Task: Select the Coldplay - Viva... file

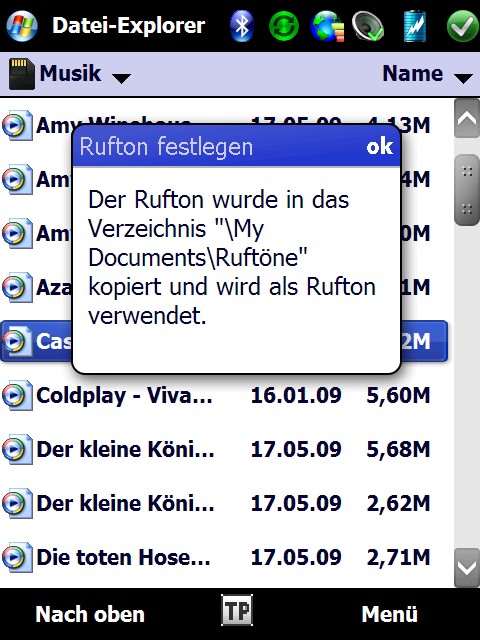Action: click(x=224, y=396)
